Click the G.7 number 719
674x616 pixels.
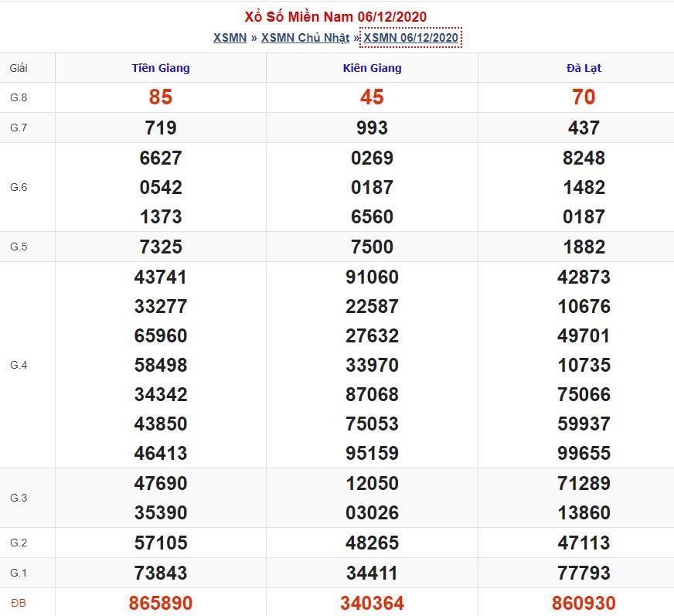[x=161, y=128]
